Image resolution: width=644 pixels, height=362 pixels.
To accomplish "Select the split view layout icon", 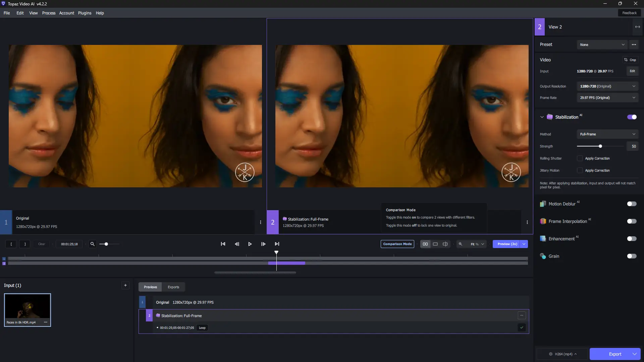I will click(x=445, y=244).
